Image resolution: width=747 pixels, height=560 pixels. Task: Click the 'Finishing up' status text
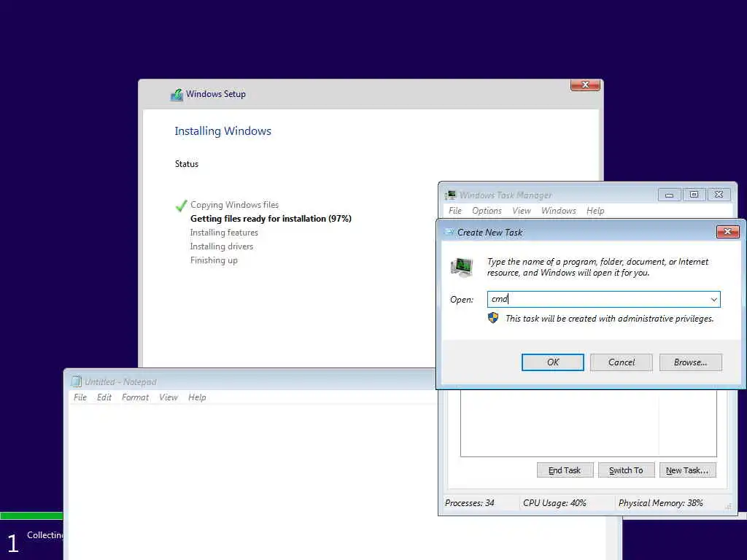[x=214, y=260]
